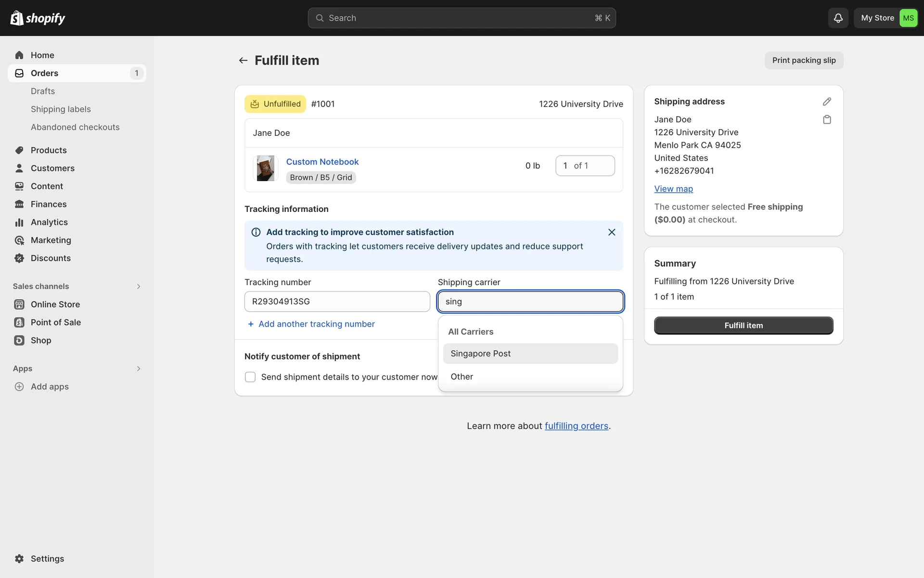Open Shipping labels submenu item
The height and width of the screenshot is (578, 924).
(61, 109)
